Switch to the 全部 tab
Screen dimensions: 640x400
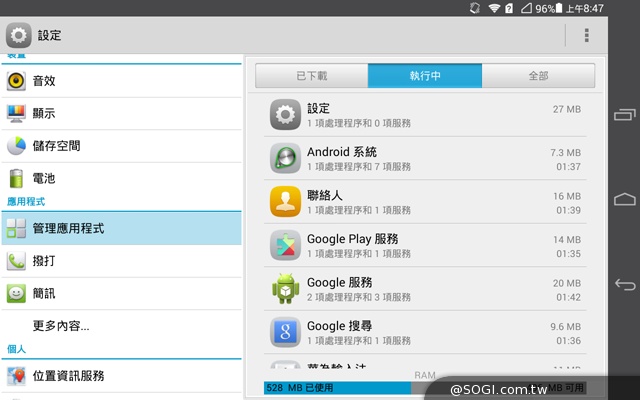click(x=538, y=76)
